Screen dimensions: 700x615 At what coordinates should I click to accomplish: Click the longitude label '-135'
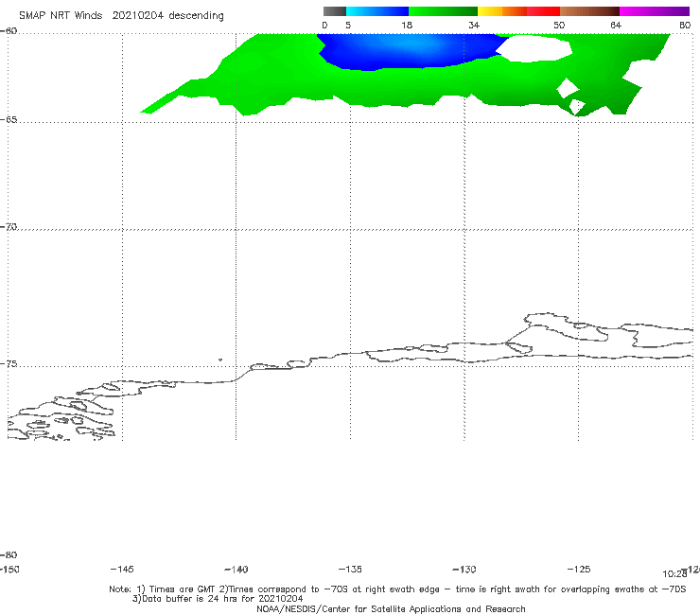[x=350, y=570]
